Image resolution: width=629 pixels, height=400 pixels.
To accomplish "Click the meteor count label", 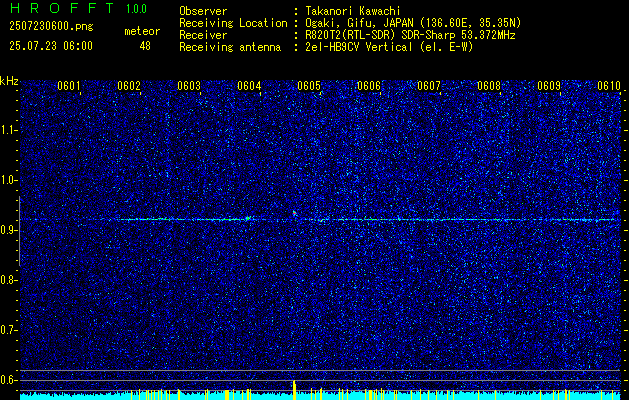I will click(x=142, y=31).
